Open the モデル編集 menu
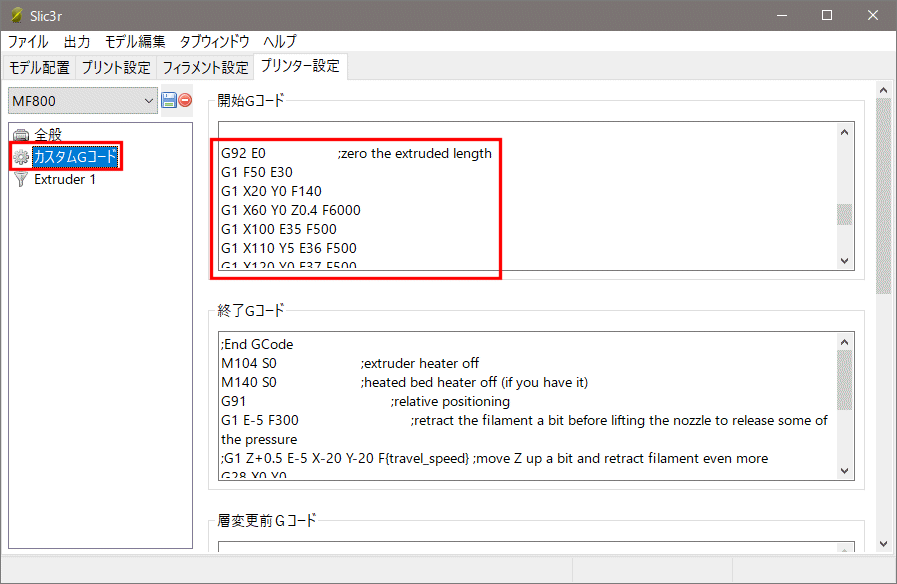Screen dimensions: 897x584 point(135,42)
